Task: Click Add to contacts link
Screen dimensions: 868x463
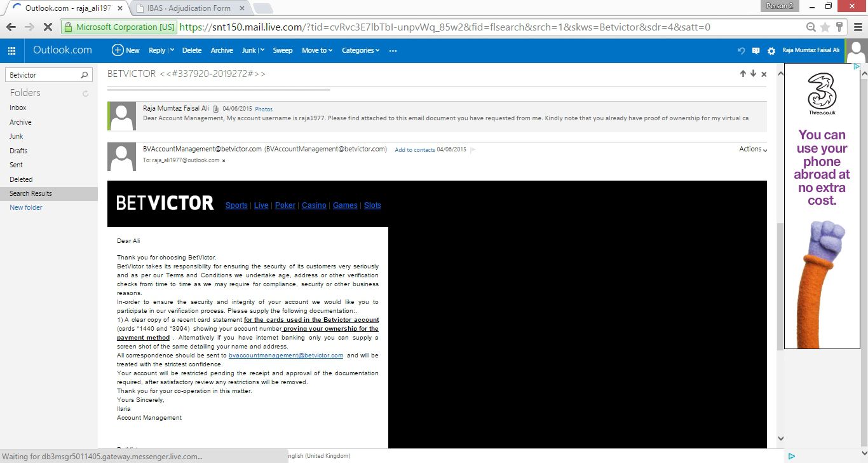Action: [415, 150]
